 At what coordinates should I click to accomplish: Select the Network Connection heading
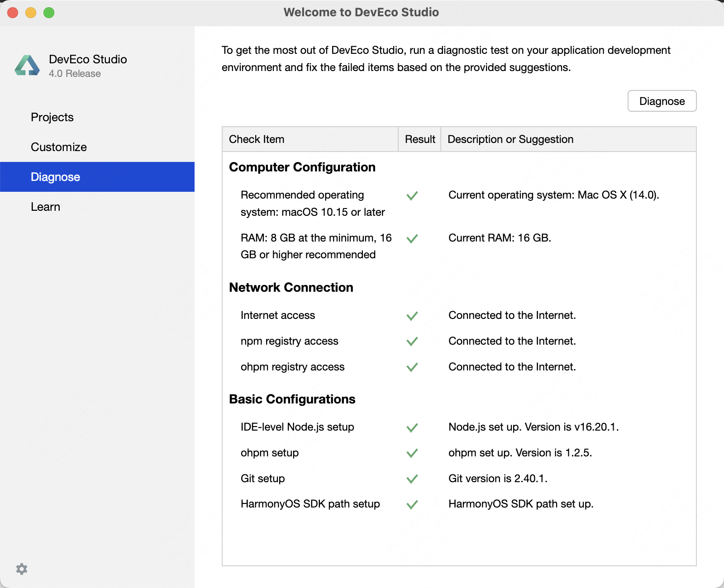(291, 288)
